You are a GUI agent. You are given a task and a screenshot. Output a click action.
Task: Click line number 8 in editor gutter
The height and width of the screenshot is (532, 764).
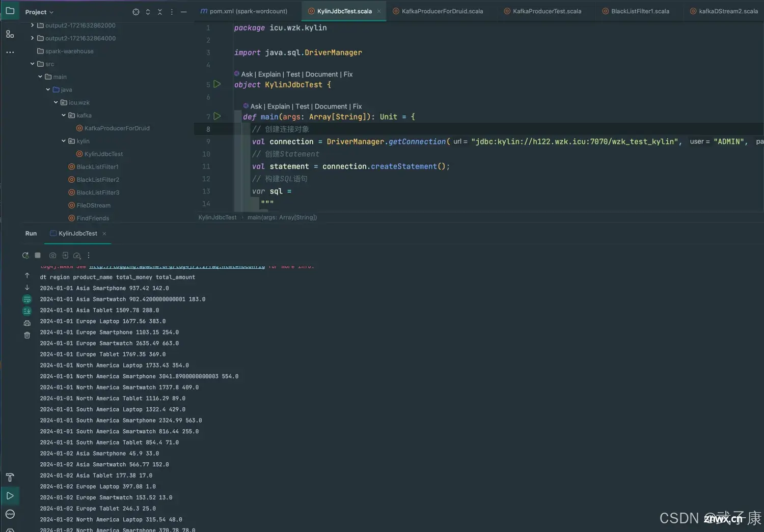(208, 129)
